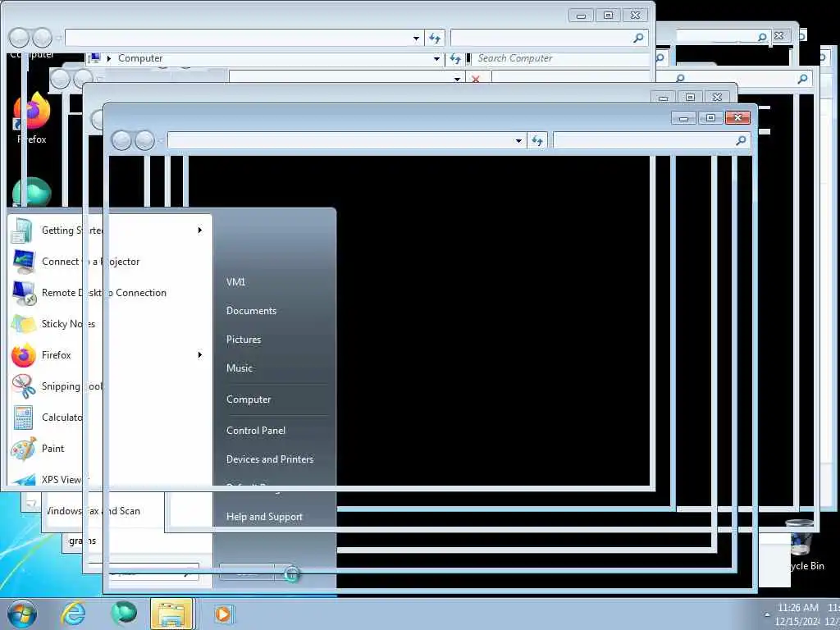Click the front window's search magnifier icon
This screenshot has height=630, width=840.
coord(741,140)
